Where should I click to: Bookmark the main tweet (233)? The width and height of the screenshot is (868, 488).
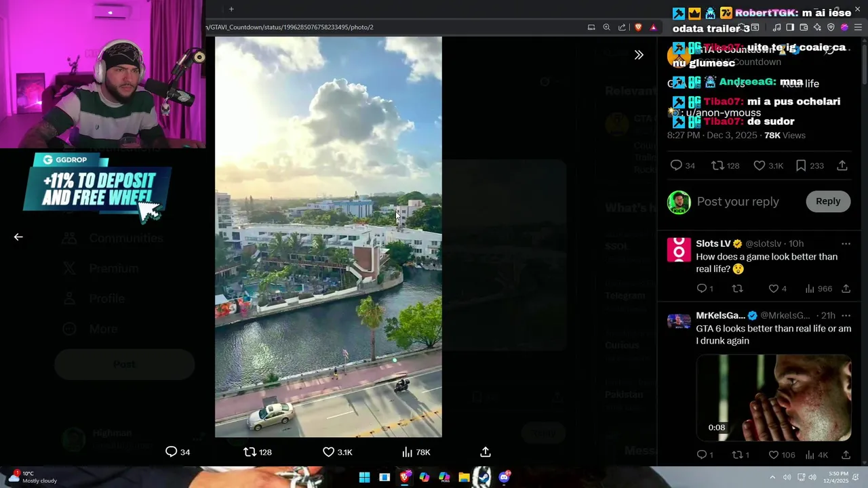[809, 165]
